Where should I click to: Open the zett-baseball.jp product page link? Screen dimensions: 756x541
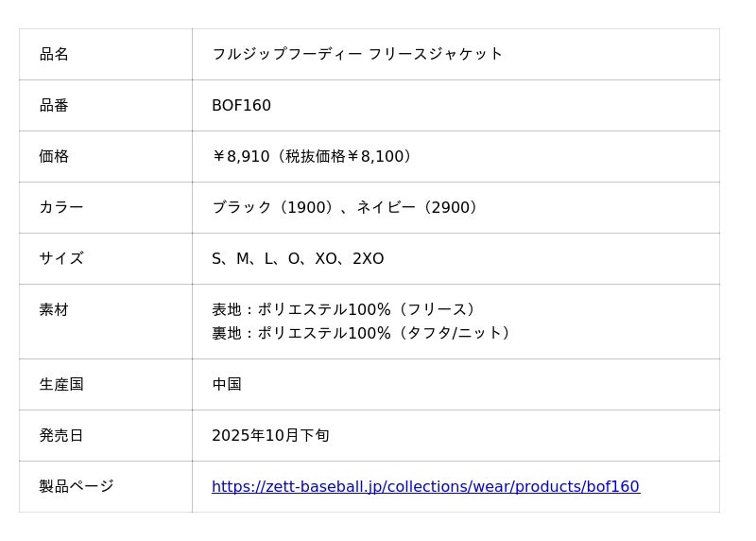point(425,487)
